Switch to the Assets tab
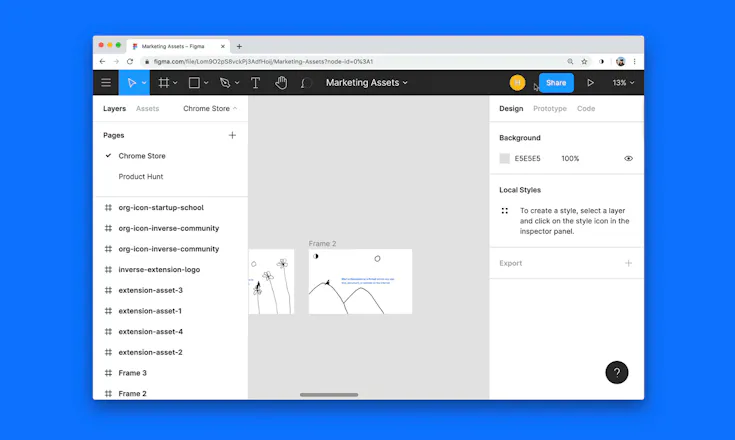The width and height of the screenshot is (735, 440). (x=148, y=108)
